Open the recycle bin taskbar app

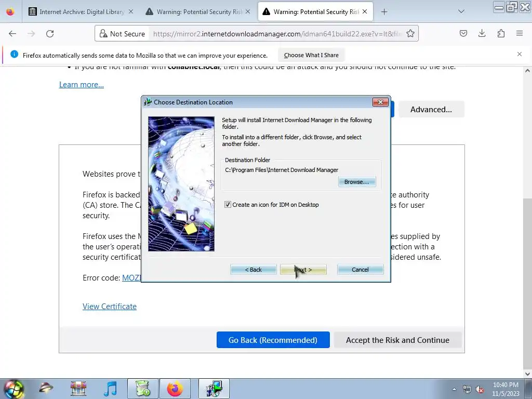coord(143,389)
